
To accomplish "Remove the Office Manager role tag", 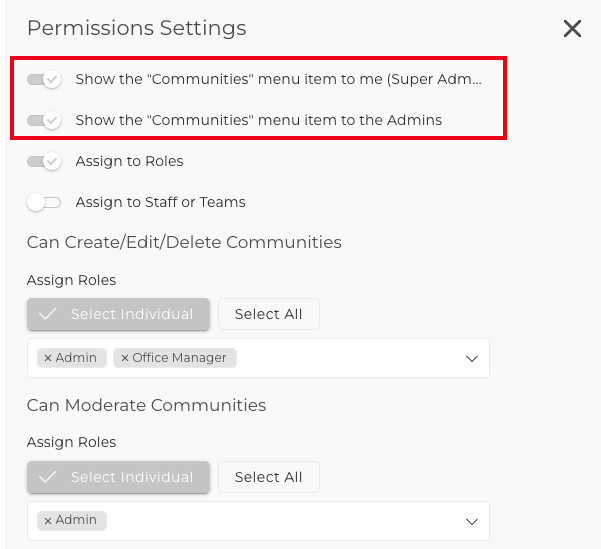I will click(x=125, y=358).
